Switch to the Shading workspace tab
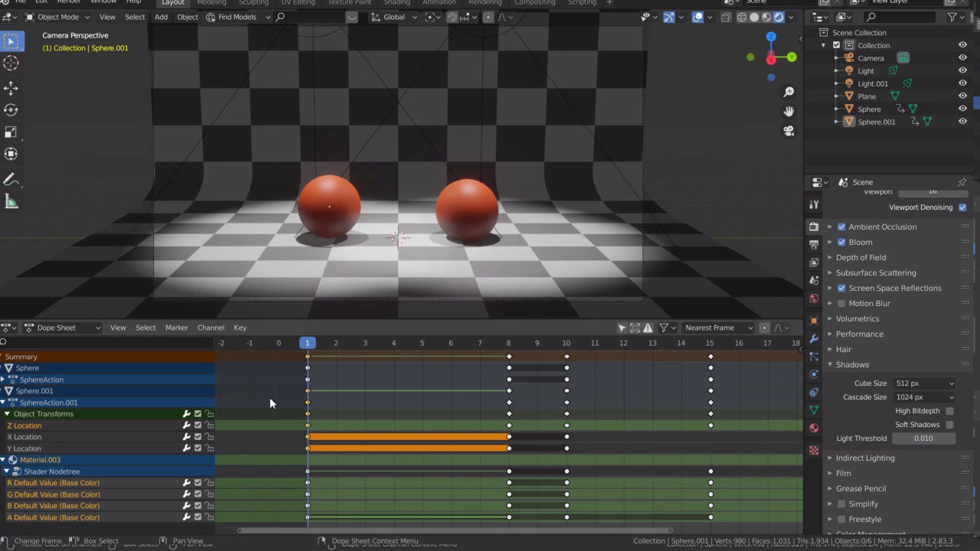The height and width of the screenshot is (551, 980). point(397,3)
